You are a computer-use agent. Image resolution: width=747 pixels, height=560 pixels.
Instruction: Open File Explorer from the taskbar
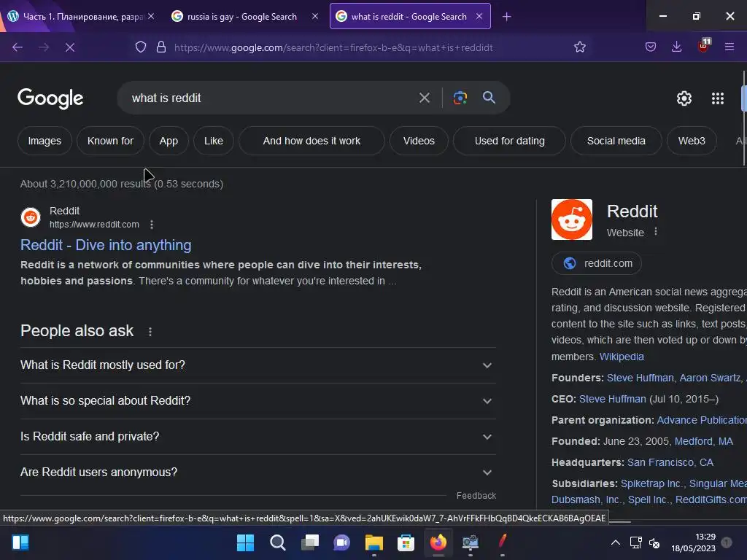374,542
